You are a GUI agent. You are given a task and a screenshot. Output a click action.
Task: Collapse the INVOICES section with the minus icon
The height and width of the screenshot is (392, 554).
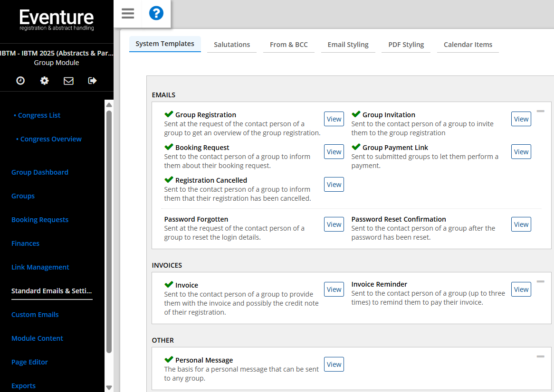tap(541, 281)
